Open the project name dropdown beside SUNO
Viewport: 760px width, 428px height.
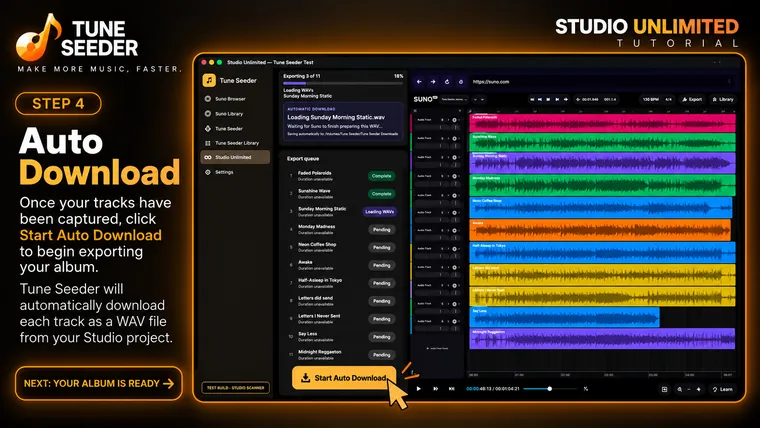click(x=454, y=99)
